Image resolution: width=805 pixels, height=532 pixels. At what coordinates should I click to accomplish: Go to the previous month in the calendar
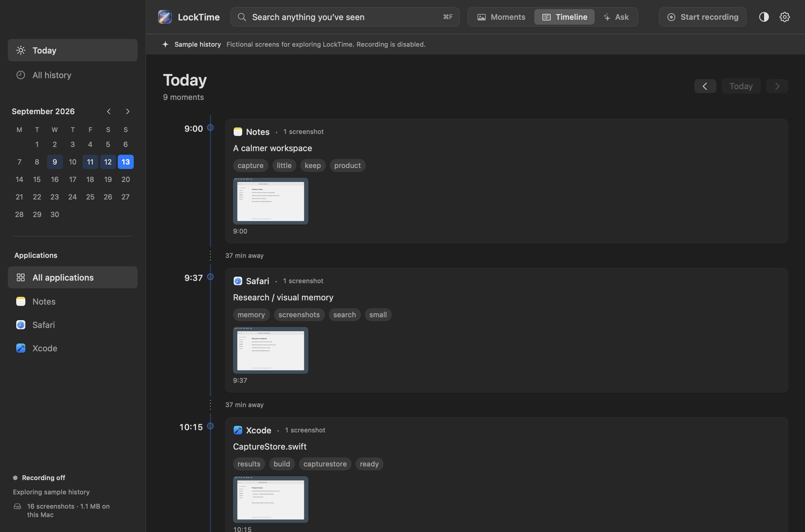pyautogui.click(x=109, y=111)
